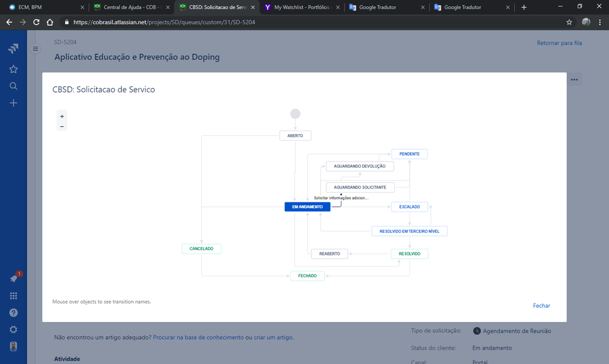Click the Atividade section heading
Image resolution: width=609 pixels, height=364 pixels.
tap(67, 359)
